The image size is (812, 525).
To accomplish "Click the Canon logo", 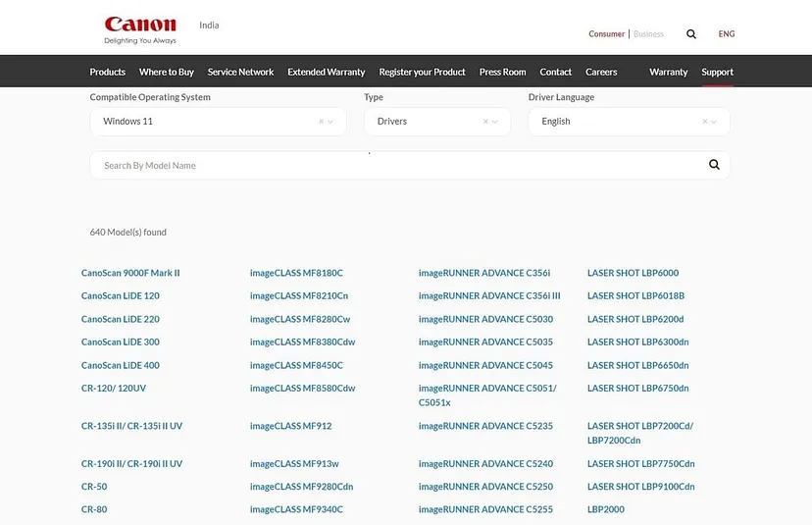I will [140, 29].
